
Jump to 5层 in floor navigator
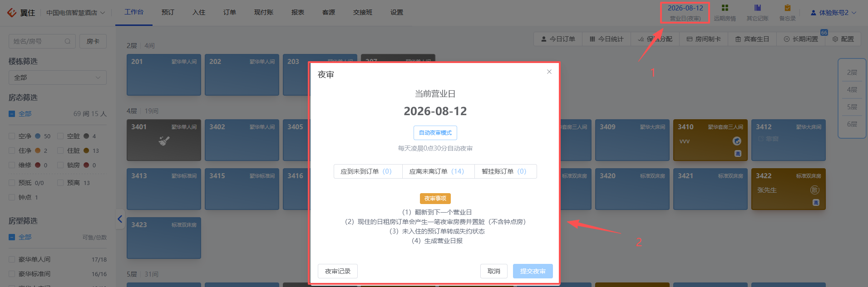tap(852, 107)
